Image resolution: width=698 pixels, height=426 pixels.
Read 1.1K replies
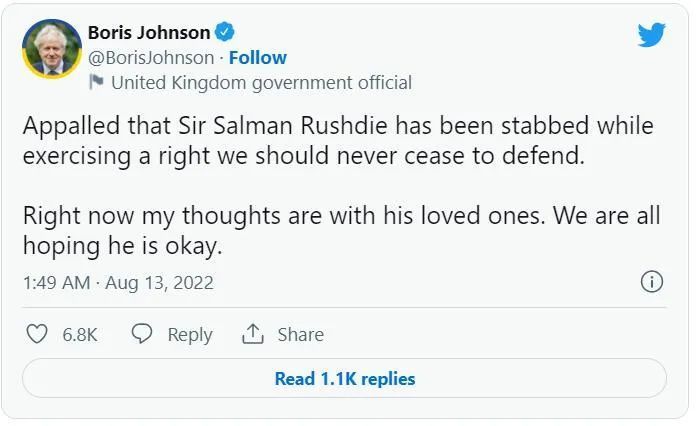pos(344,379)
